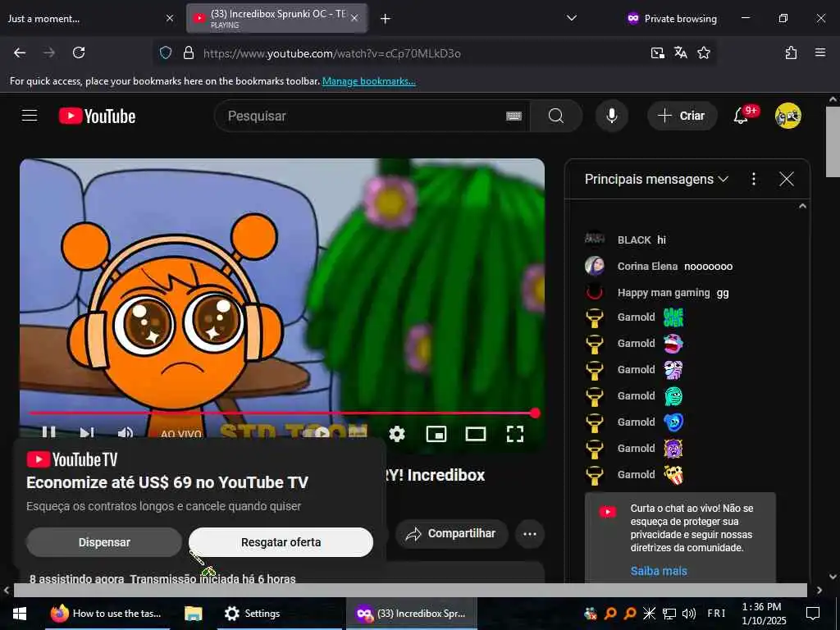This screenshot has width=840, height=630.
Task: Click the Happy man gaming gg message
Action: 657,293
